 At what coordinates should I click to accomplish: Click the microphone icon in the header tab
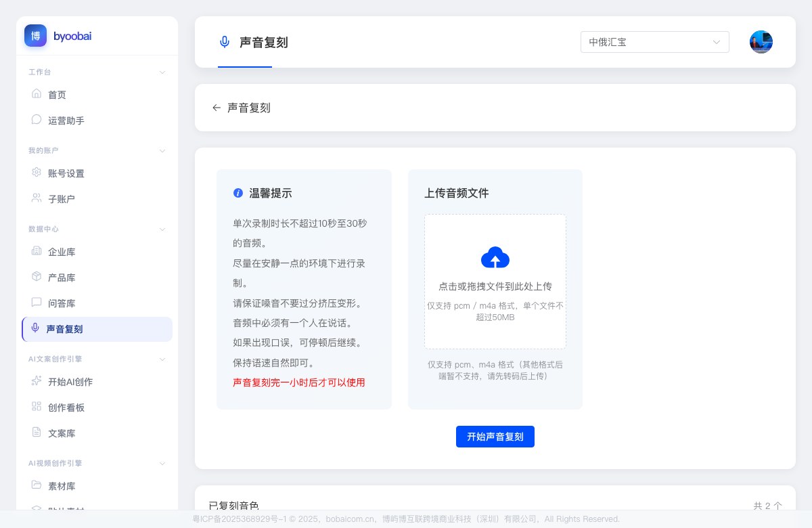point(225,42)
